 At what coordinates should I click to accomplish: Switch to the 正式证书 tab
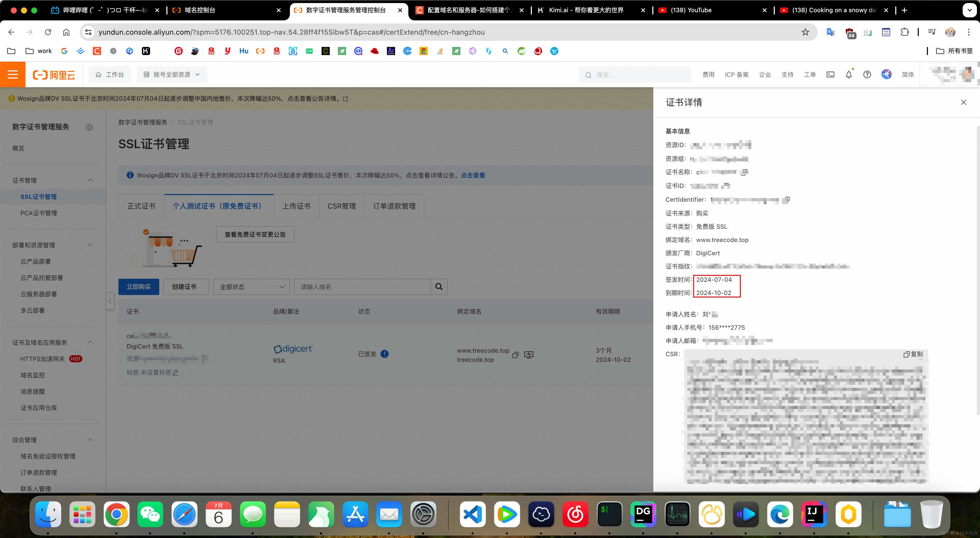141,206
